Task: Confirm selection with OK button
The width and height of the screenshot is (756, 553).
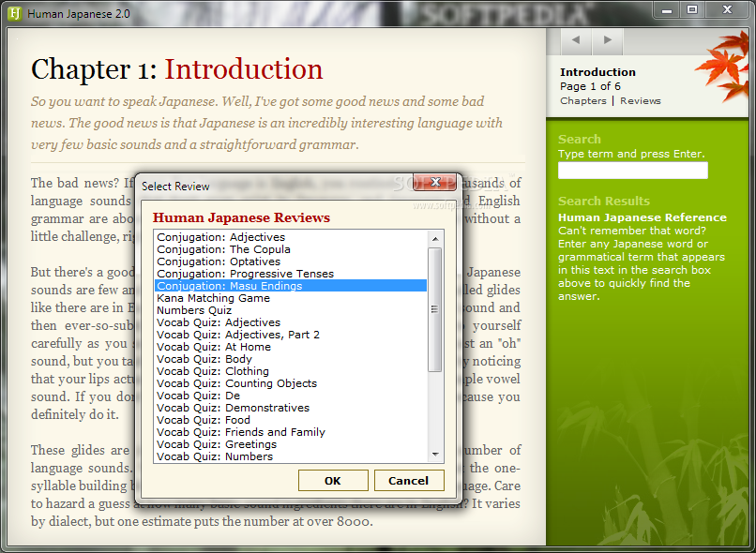Action: 333,480
